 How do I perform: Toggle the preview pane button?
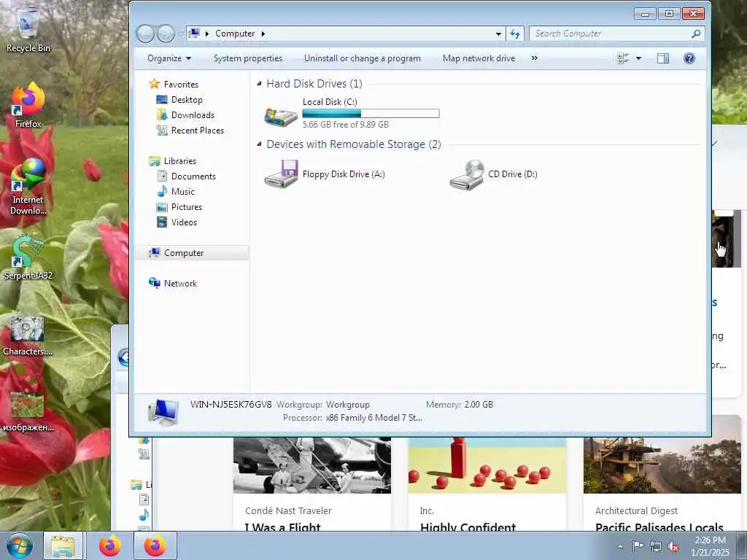click(x=662, y=58)
